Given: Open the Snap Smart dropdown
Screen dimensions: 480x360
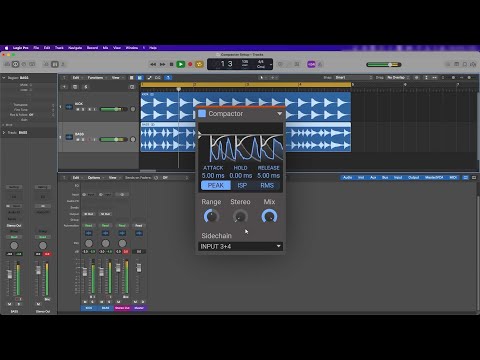Looking at the screenshot, I should coord(353,78).
